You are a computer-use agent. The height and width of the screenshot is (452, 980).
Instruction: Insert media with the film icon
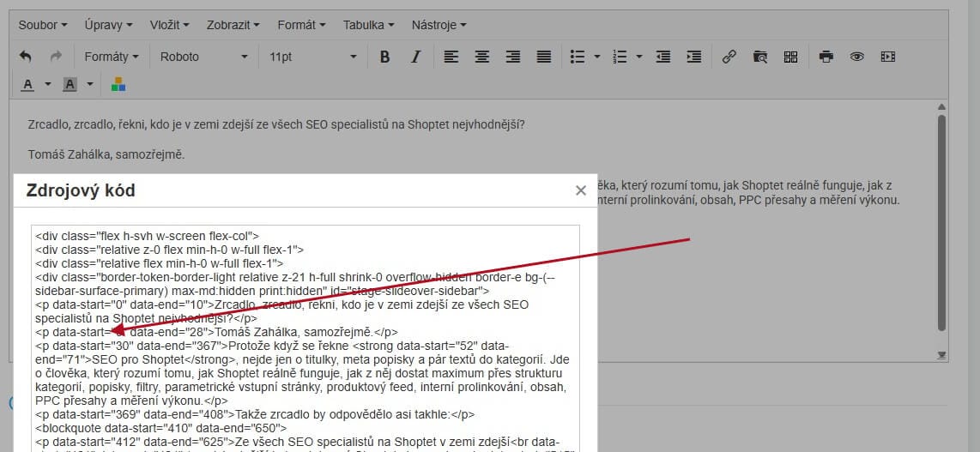pyautogui.click(x=887, y=57)
